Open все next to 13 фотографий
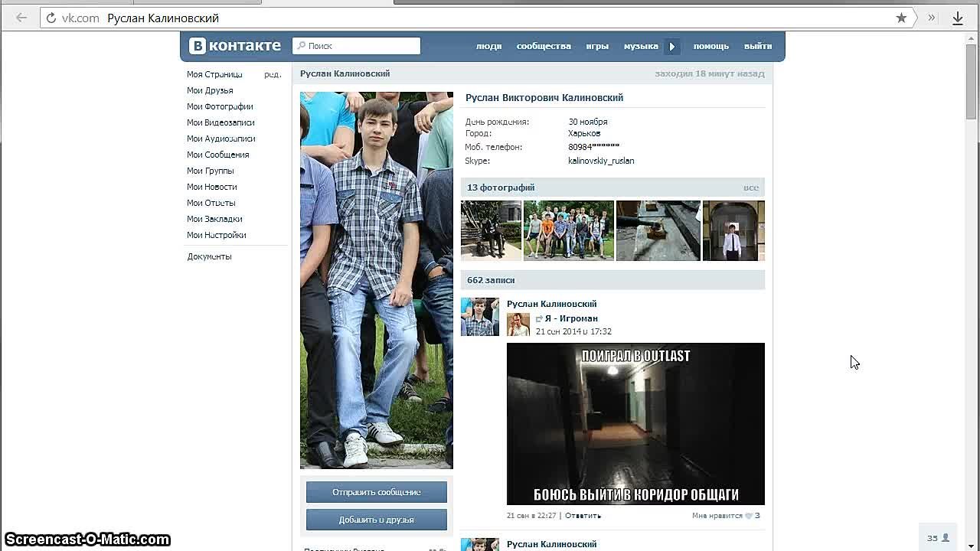 tap(751, 187)
